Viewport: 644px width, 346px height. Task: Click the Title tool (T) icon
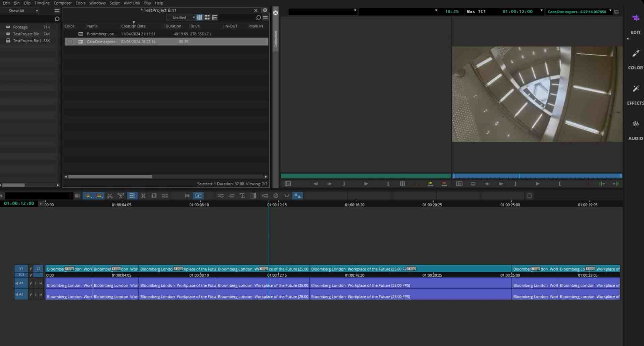click(242, 196)
